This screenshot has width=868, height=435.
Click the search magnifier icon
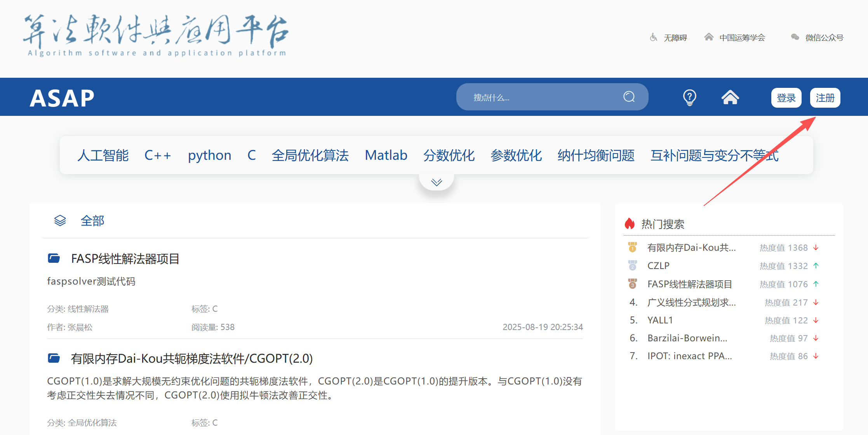(629, 97)
